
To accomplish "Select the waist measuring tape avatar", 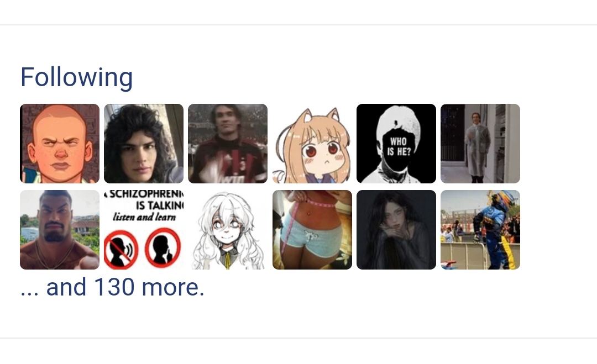I will point(312,230).
